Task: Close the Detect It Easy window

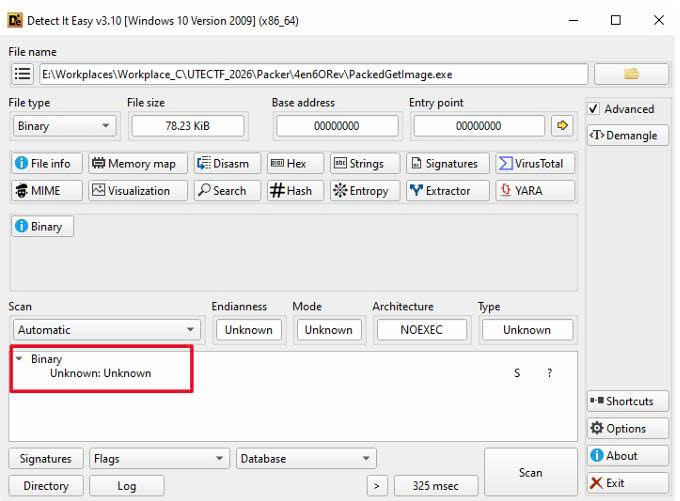Action: click(x=659, y=20)
